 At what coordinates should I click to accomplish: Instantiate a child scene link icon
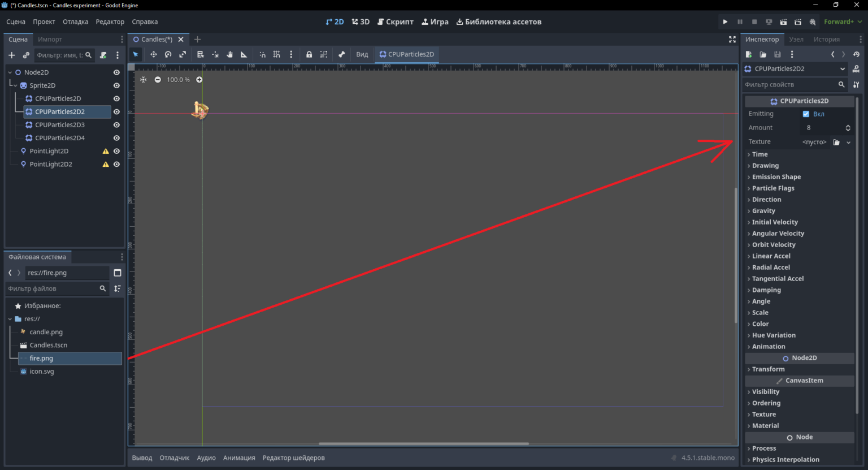[x=26, y=55]
